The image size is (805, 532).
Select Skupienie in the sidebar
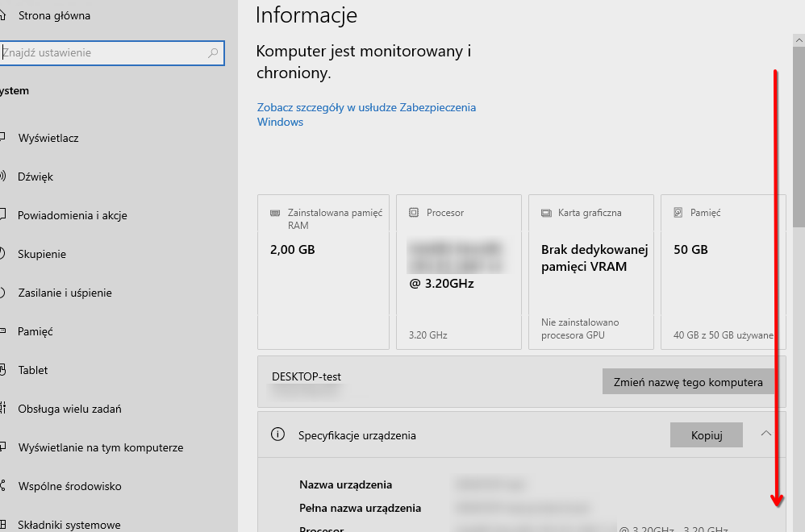point(42,254)
